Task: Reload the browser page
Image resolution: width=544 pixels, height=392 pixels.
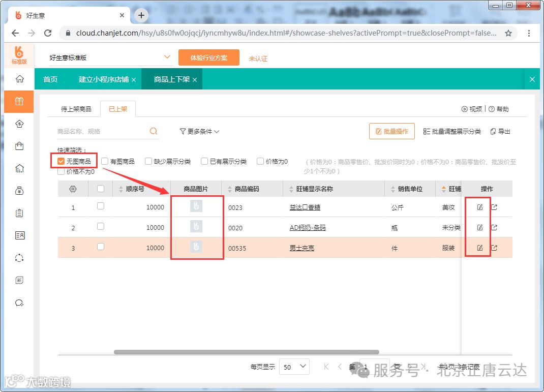Action: [48, 33]
